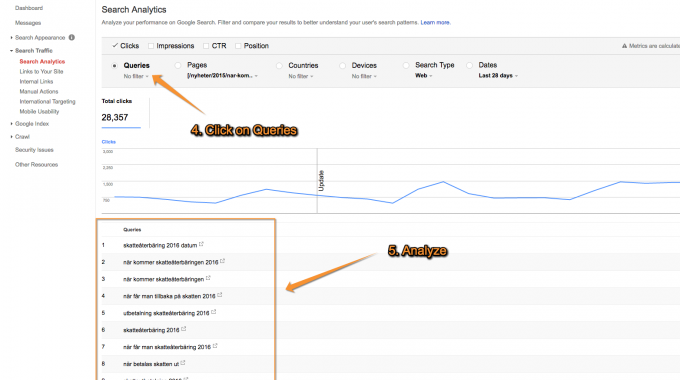Open external link icon for 'när får man skatteåterbäring 2016'
680x380 pixels.
[215, 346]
